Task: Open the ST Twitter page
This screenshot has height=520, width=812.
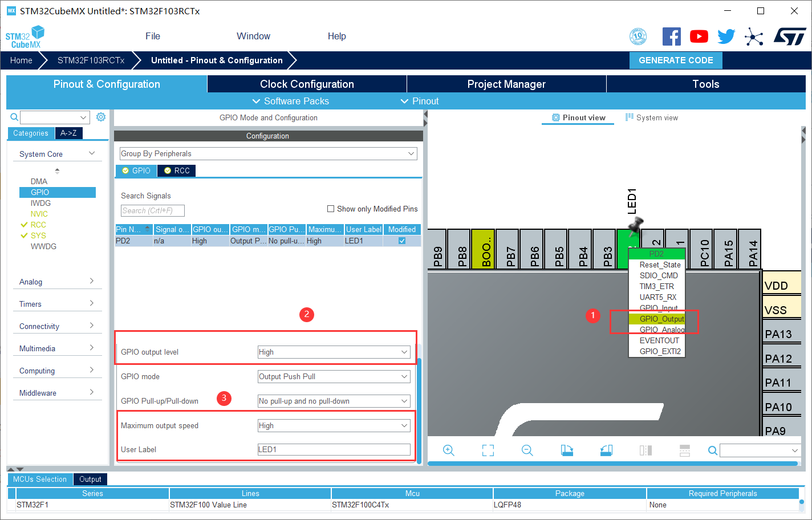Action: point(726,36)
